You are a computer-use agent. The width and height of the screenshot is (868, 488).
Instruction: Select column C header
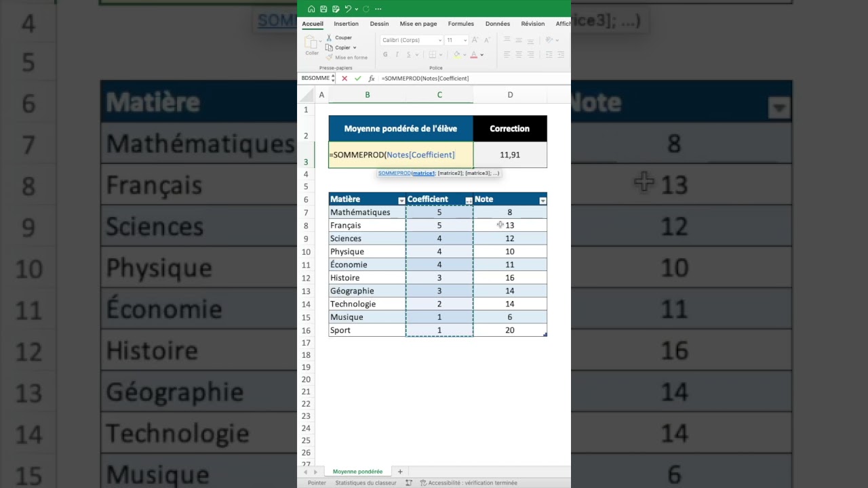click(x=439, y=95)
